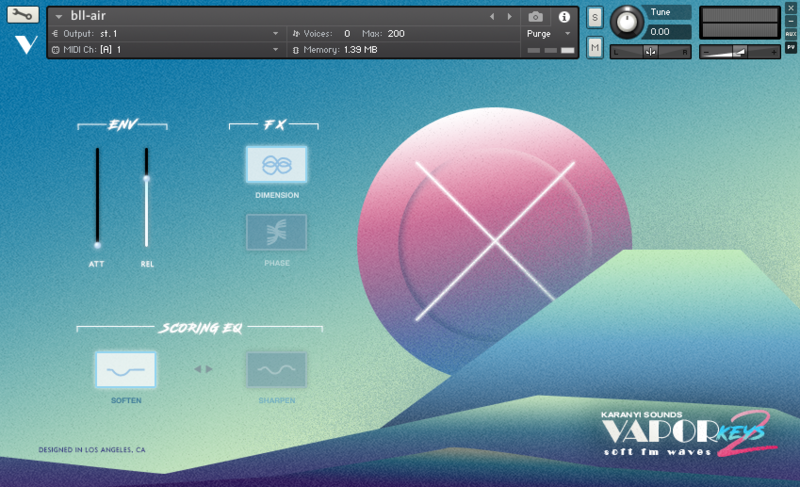Go to the previous instrument arrow
This screenshot has height=487, width=800.
coord(492,17)
